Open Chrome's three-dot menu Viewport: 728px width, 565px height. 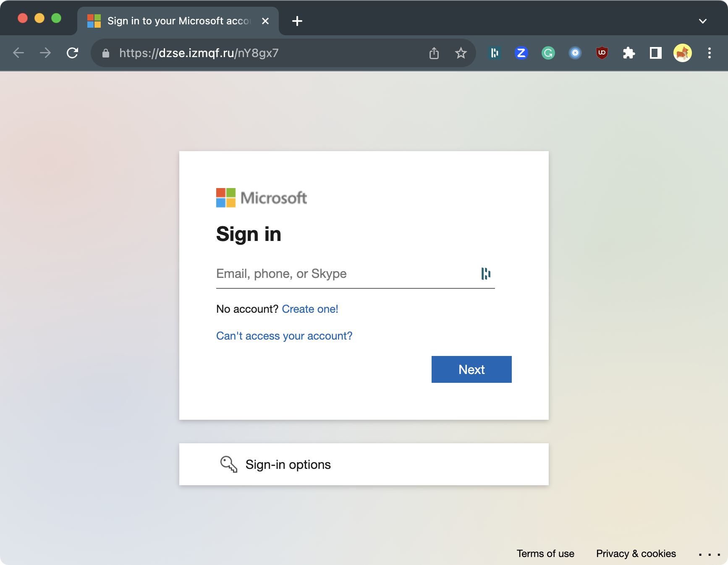click(710, 53)
